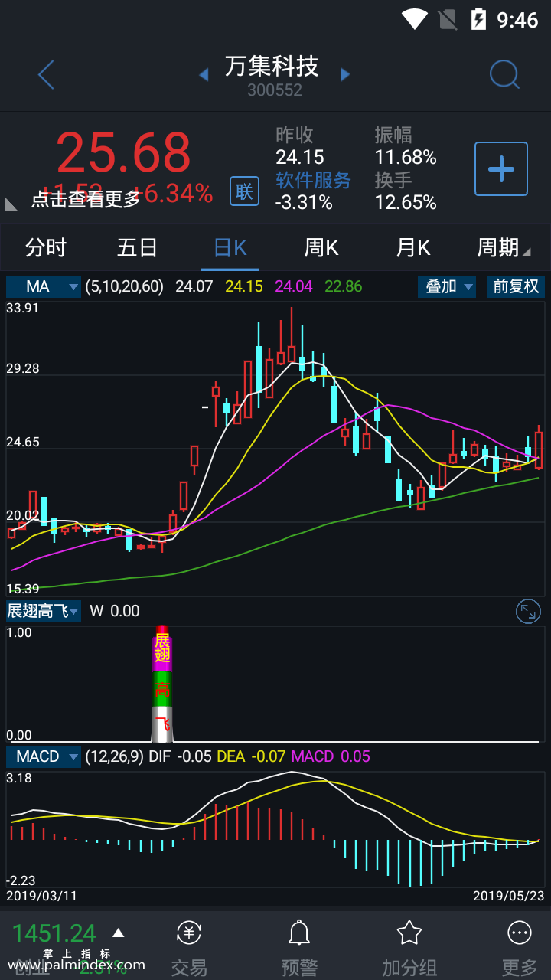The height and width of the screenshot is (980, 551).
Task: Open the 周期 period dropdown
Action: pyautogui.click(x=504, y=248)
